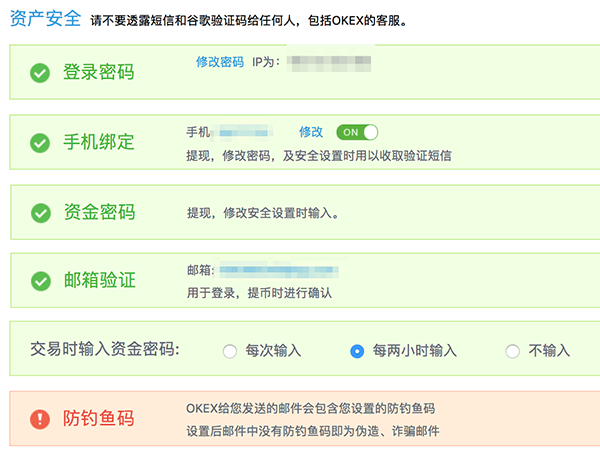Screen dimensions: 600x456
Task: Click text about 伪造、诈骗邮件
Action: [313, 431]
